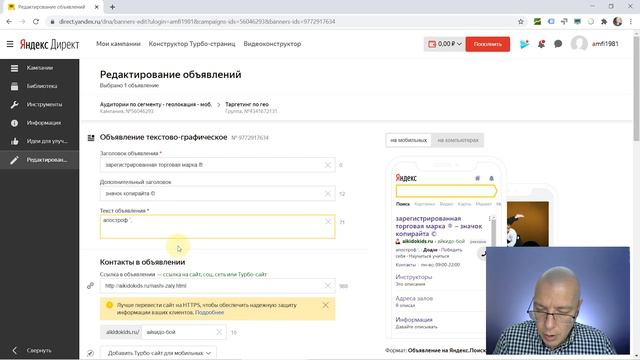Click Инструкторы sitelink in preview
The width and height of the screenshot is (640, 360).
coord(413,277)
